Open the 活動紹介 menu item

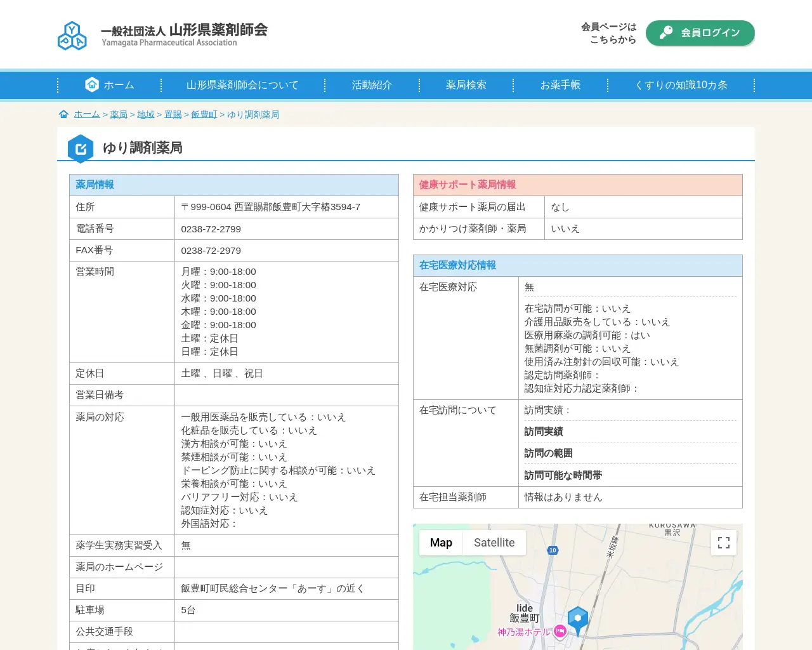click(x=372, y=85)
